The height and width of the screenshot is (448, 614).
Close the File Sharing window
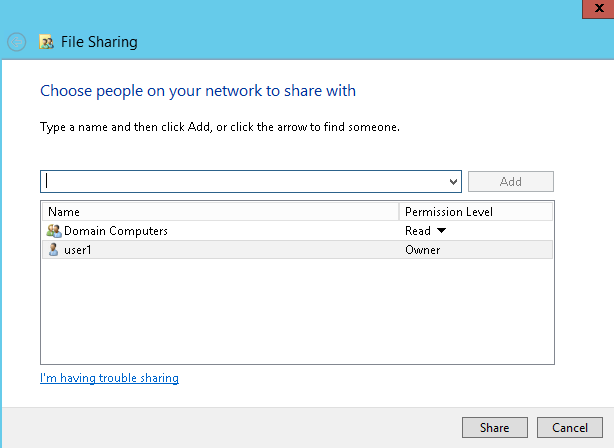pyautogui.click(x=598, y=9)
